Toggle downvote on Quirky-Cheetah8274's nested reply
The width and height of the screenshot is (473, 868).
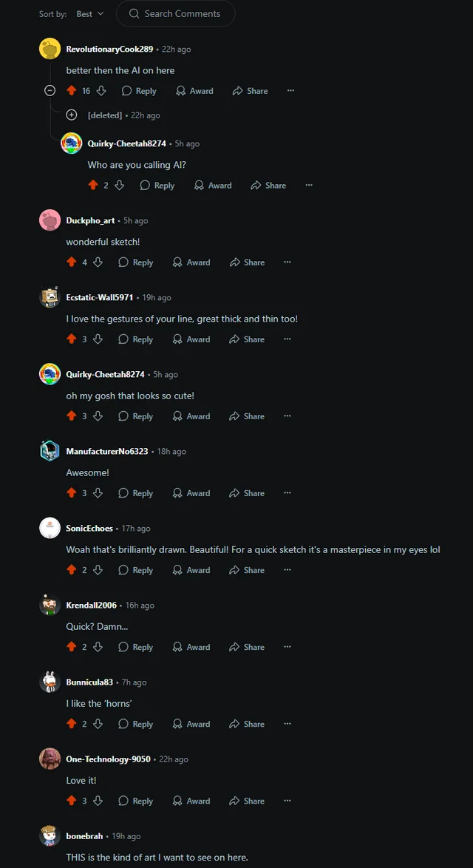pos(120,186)
